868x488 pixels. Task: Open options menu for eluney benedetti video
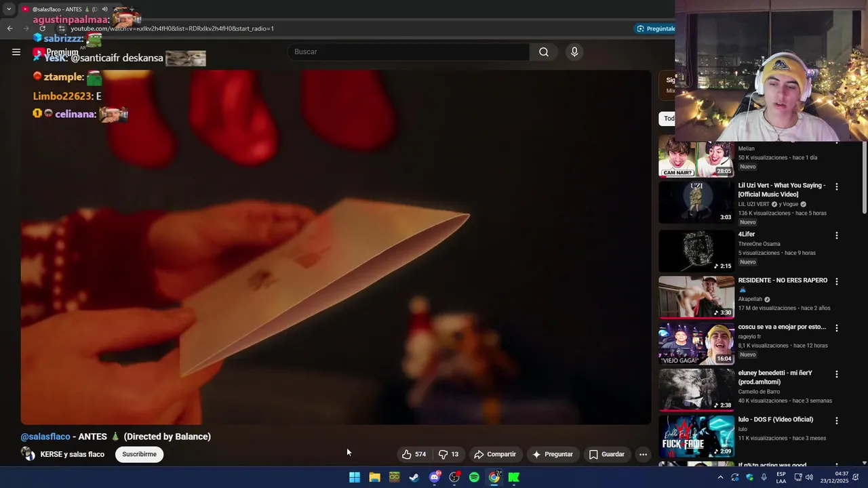tap(836, 374)
